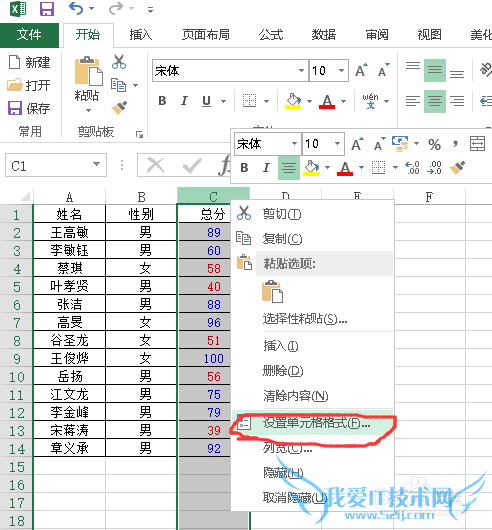The image size is (492, 530).
Task: Click the formula bar Cancel X icon
Action: pos(155,165)
